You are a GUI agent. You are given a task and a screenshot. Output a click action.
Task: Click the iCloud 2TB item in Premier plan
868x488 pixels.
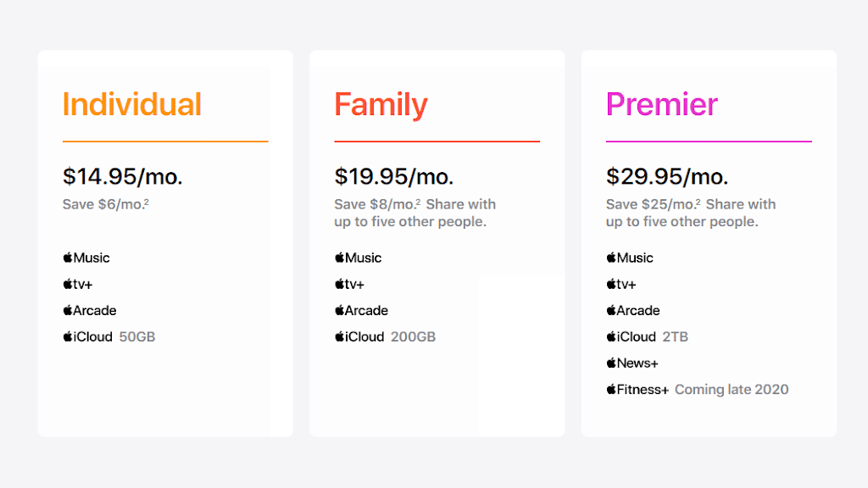[x=647, y=336]
